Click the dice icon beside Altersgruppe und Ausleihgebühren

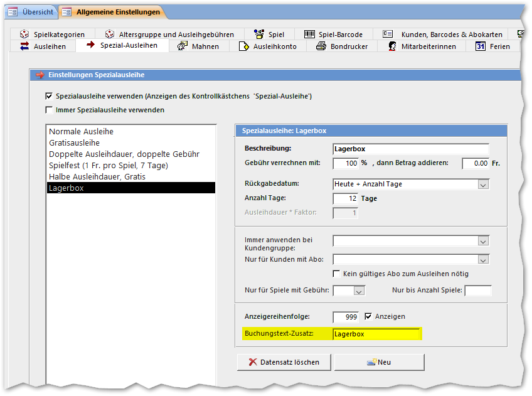(x=110, y=34)
